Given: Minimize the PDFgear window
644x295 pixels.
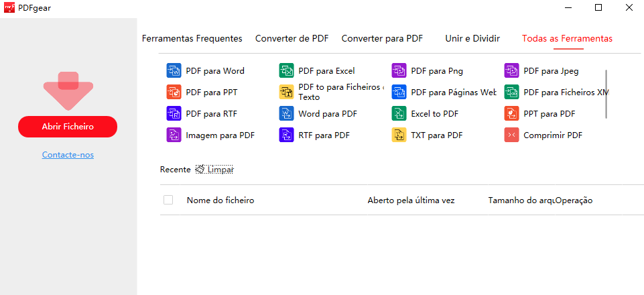Looking at the screenshot, I should (x=568, y=7).
